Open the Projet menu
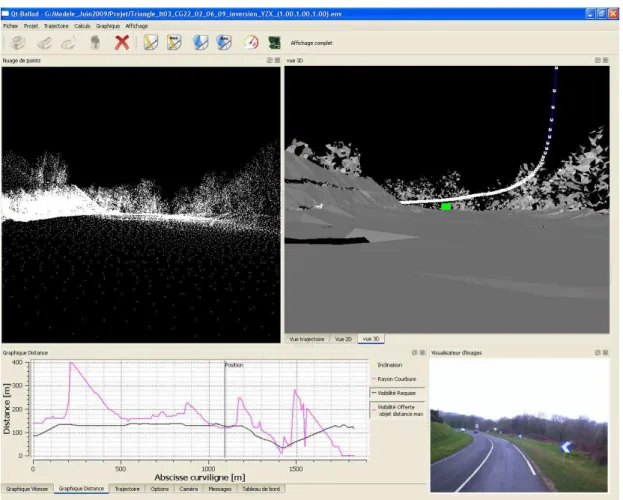623x500 pixels. click(x=31, y=26)
